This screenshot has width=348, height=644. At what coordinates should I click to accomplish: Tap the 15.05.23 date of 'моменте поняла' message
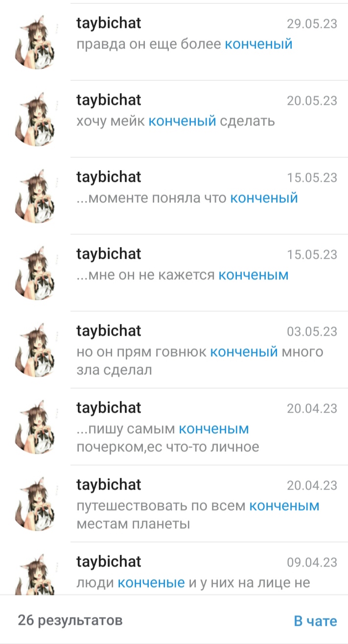pyautogui.click(x=312, y=177)
